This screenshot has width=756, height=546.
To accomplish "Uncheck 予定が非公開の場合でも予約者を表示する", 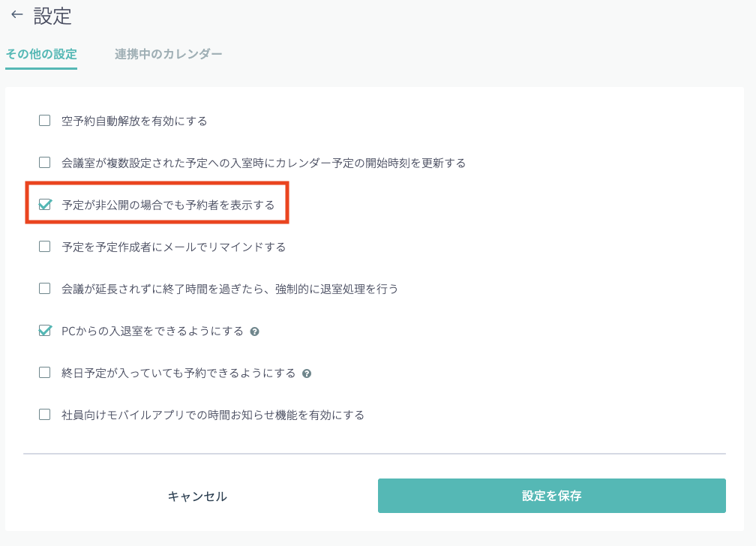I will click(x=45, y=205).
